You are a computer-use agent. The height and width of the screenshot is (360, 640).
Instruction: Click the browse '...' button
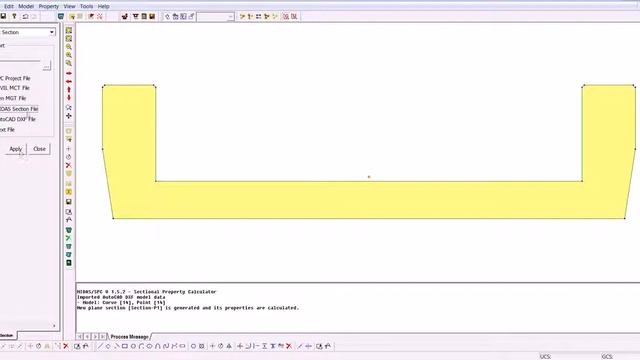(x=47, y=65)
